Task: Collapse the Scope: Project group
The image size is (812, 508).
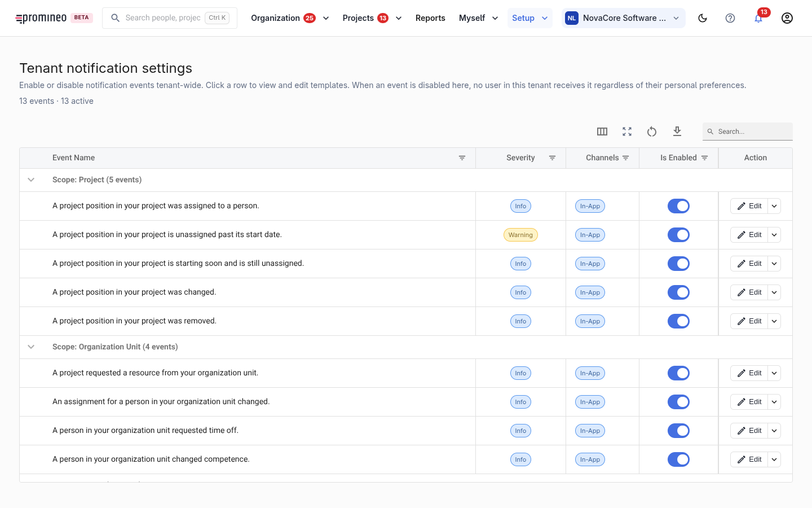Action: [31, 180]
